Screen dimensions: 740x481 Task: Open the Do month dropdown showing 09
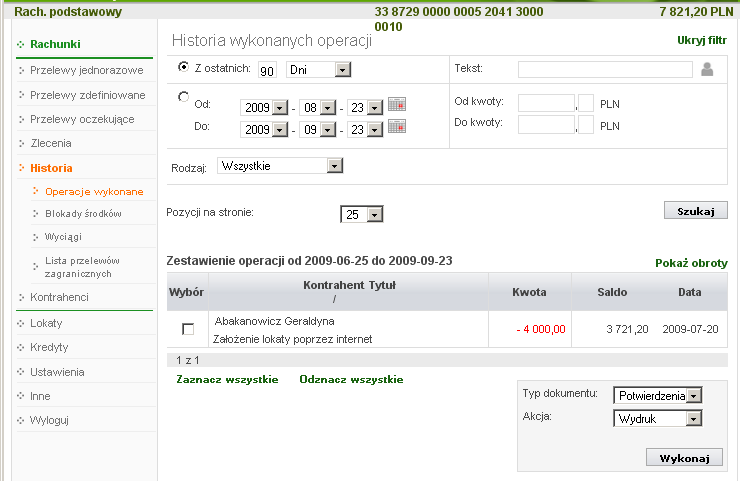318,129
